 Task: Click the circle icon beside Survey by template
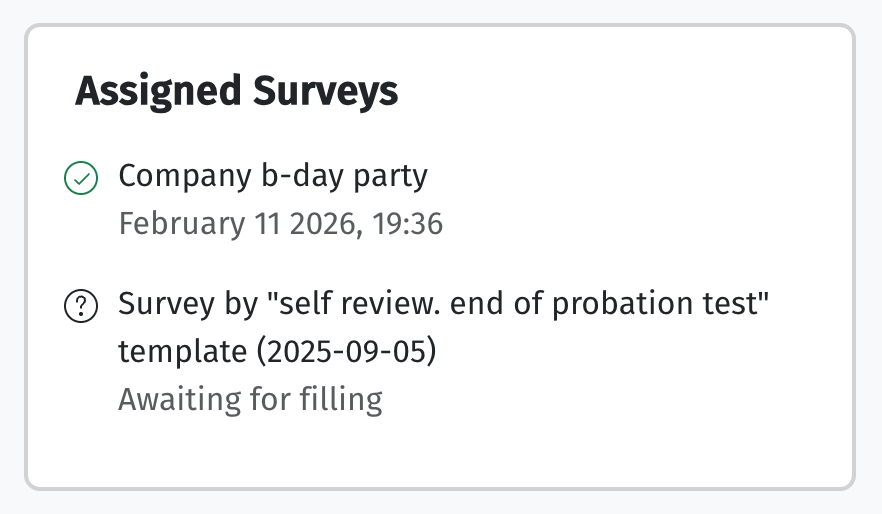(x=81, y=306)
